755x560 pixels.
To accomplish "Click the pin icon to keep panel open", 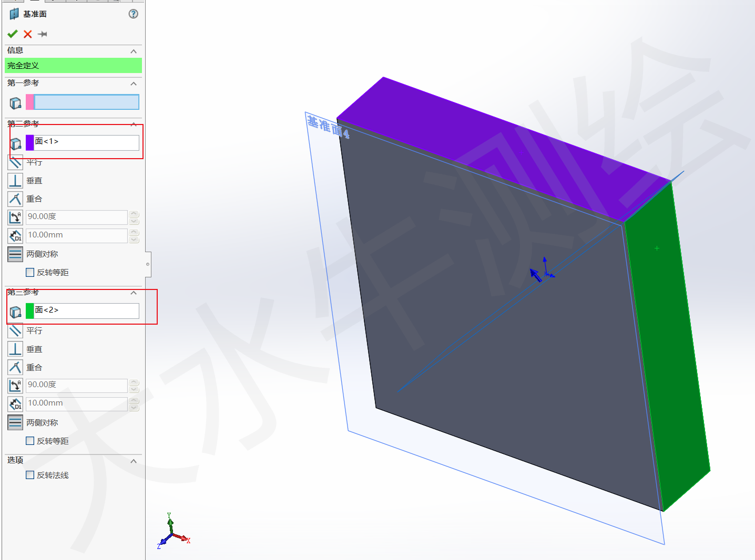I will click(x=43, y=34).
